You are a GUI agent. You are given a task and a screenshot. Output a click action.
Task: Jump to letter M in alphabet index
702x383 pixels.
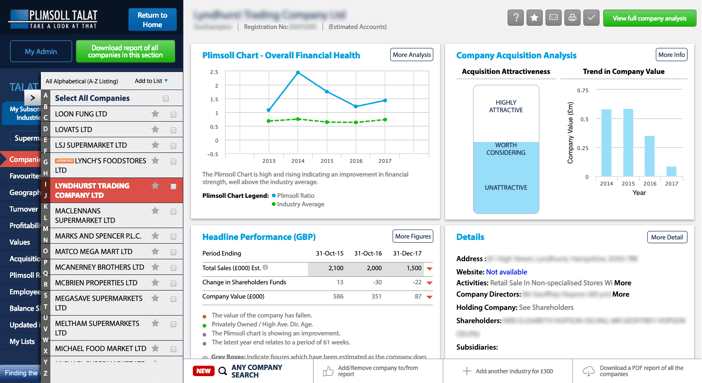[46, 229]
